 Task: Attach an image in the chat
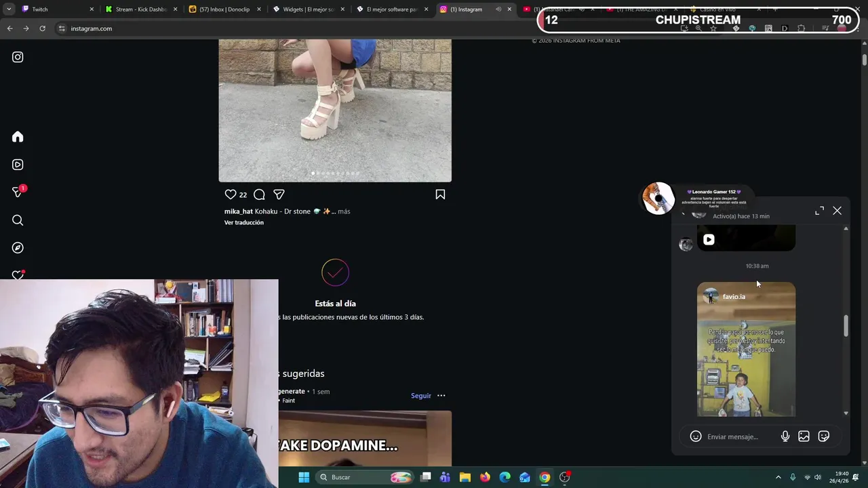804,436
